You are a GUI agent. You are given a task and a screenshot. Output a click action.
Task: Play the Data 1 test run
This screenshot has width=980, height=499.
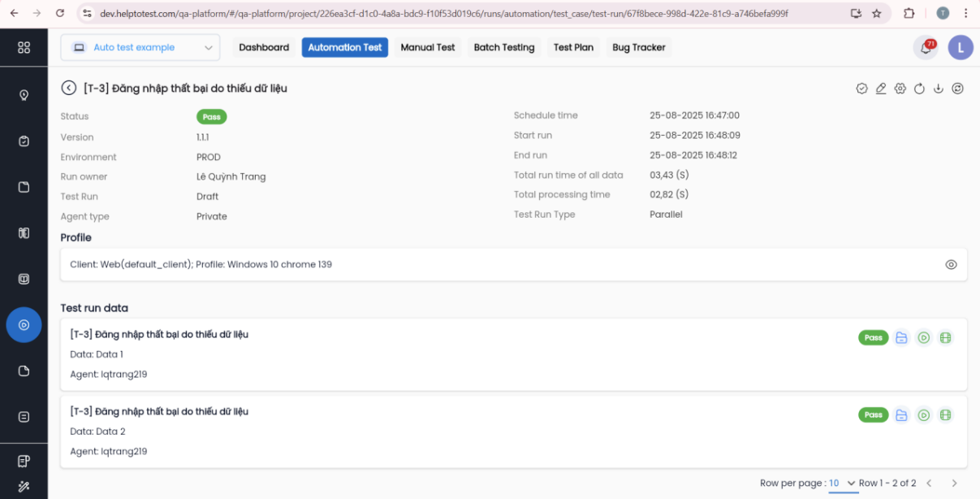click(923, 338)
